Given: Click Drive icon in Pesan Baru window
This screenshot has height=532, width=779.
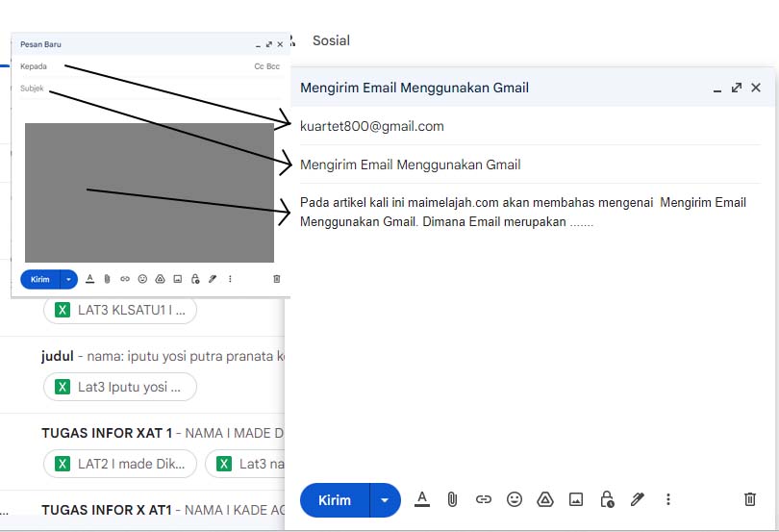Looking at the screenshot, I should tap(160, 279).
